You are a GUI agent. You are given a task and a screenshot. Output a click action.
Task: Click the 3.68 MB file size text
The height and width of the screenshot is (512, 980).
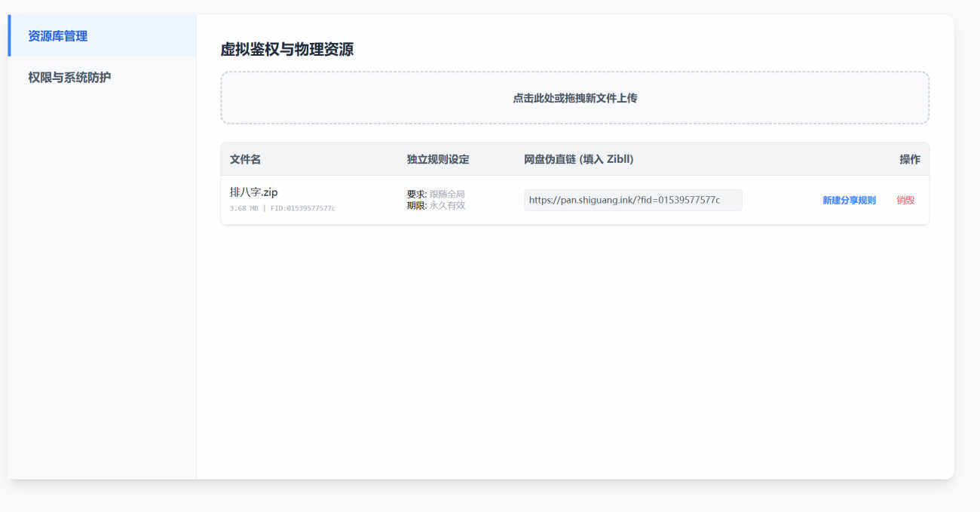tap(243, 208)
